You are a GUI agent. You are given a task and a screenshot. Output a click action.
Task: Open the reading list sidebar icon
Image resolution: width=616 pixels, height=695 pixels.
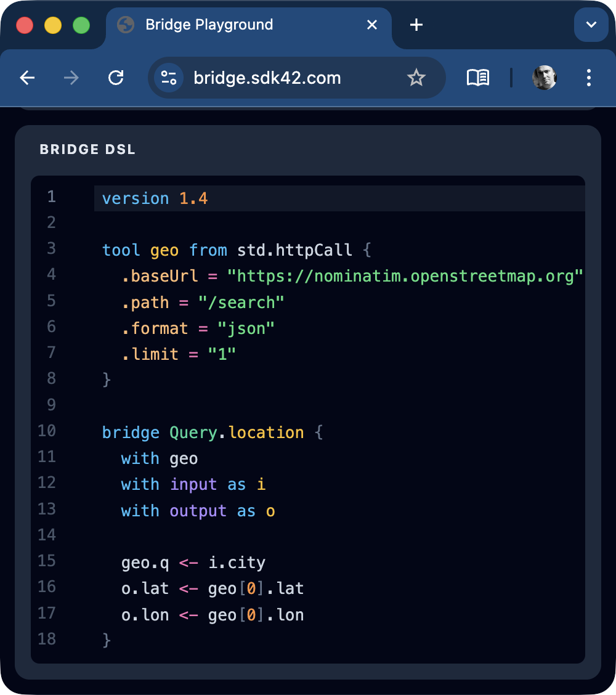pos(477,78)
